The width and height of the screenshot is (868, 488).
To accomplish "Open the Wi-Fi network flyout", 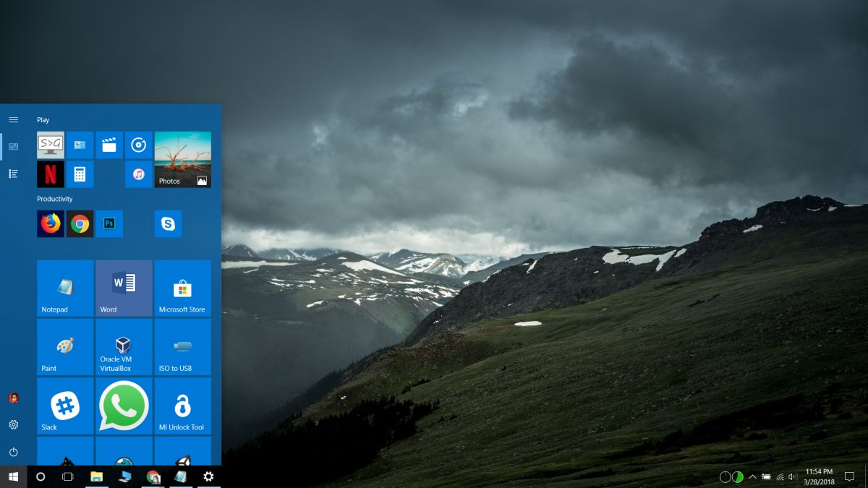I will pyautogui.click(x=780, y=477).
